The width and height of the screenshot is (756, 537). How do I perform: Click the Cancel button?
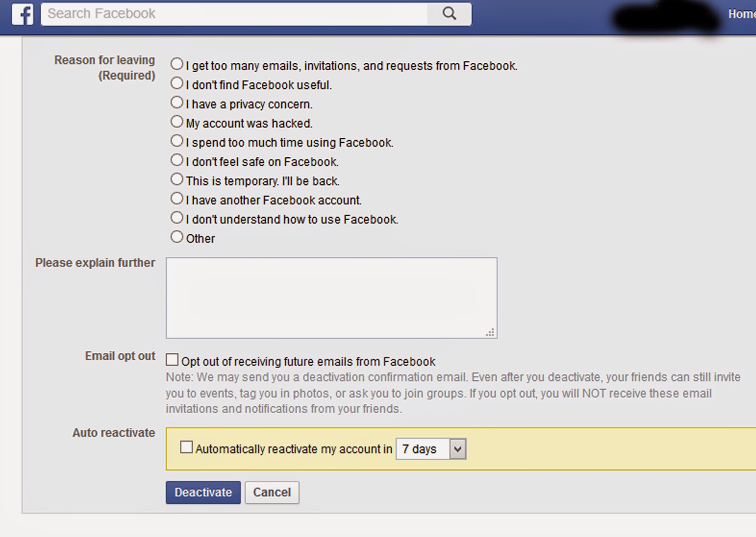pyautogui.click(x=272, y=493)
